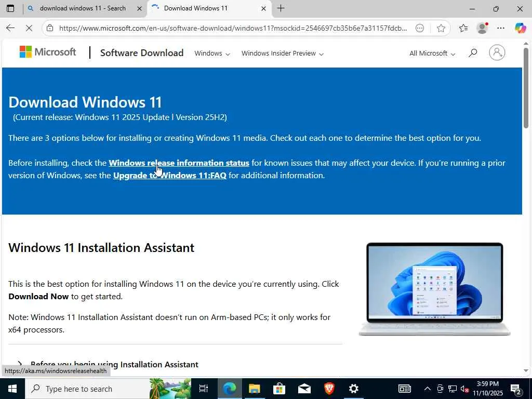Launch the Copilot sidebar icon
This screenshot has width=532, height=399.
[520, 28]
